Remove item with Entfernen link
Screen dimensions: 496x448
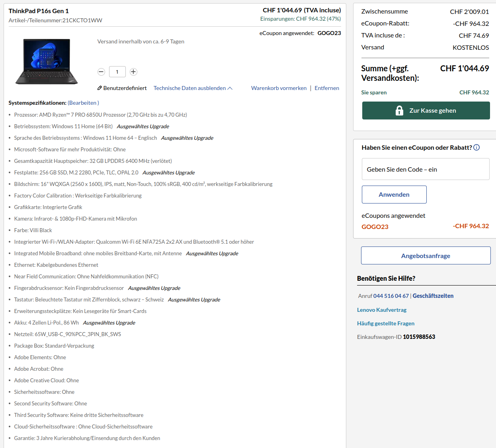[326, 88]
